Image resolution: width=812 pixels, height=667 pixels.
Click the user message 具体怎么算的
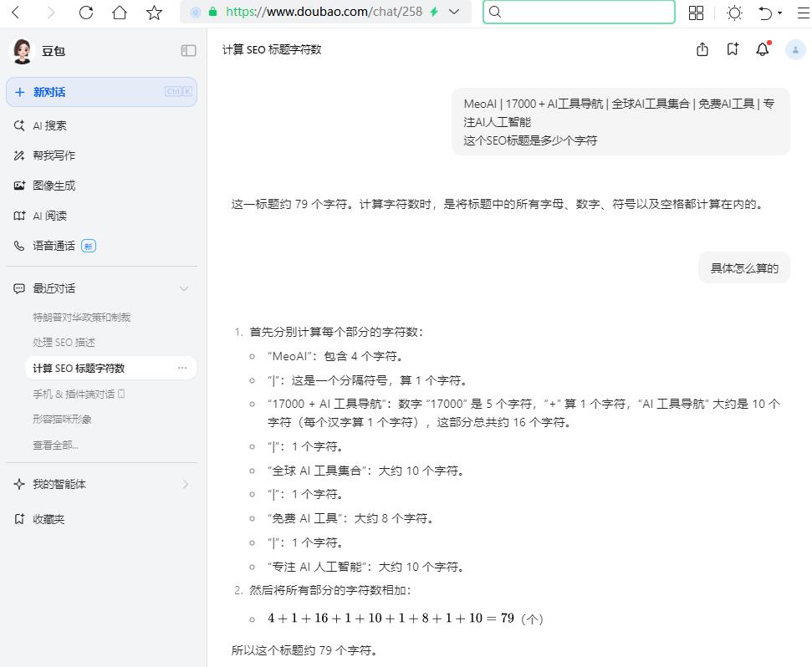[744, 268]
